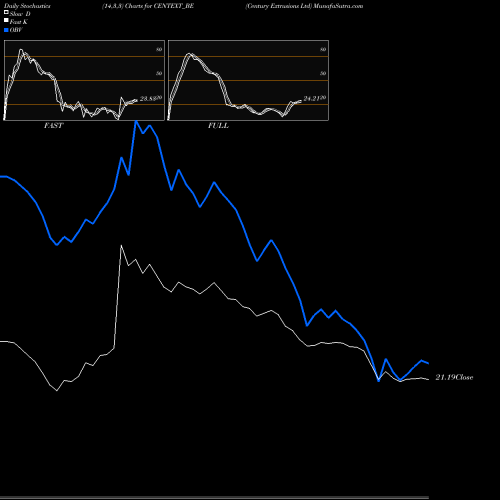Click the FULL stochastic chart thumbnail
This screenshot has height=500, width=500.
[248, 80]
